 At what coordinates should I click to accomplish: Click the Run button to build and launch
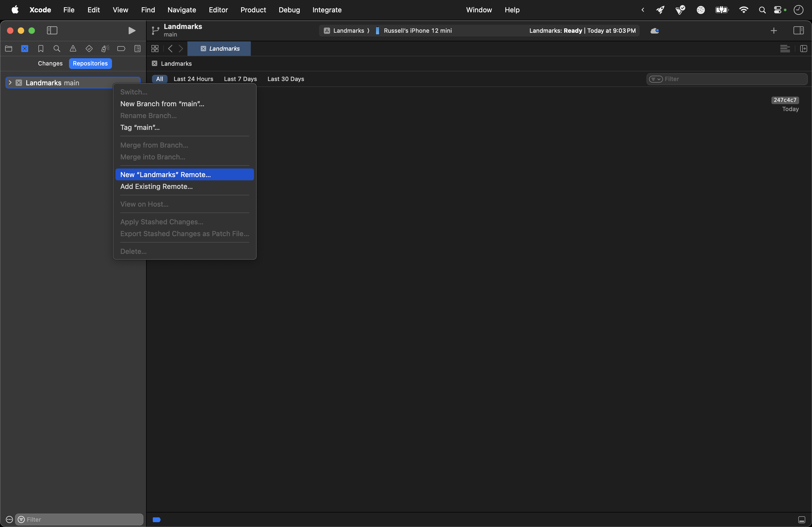[132, 30]
